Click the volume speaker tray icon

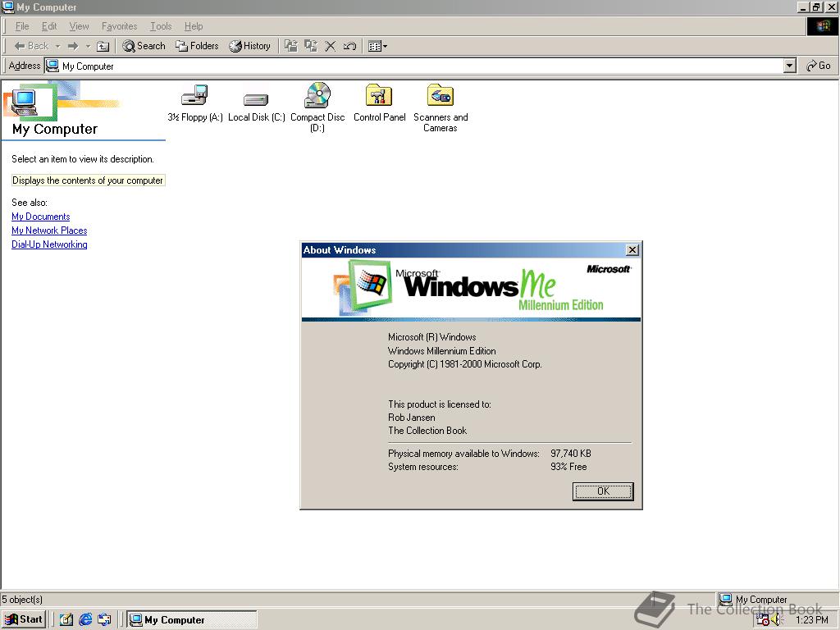776,620
